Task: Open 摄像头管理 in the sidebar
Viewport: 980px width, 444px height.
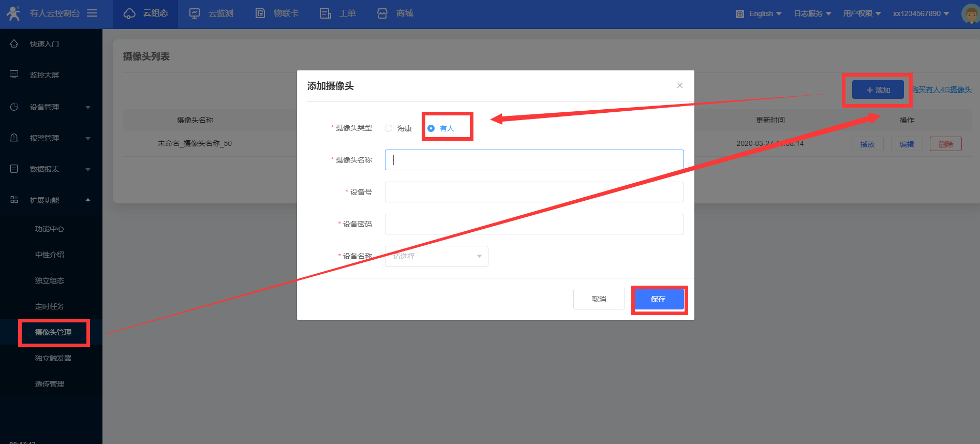Action: (53, 332)
